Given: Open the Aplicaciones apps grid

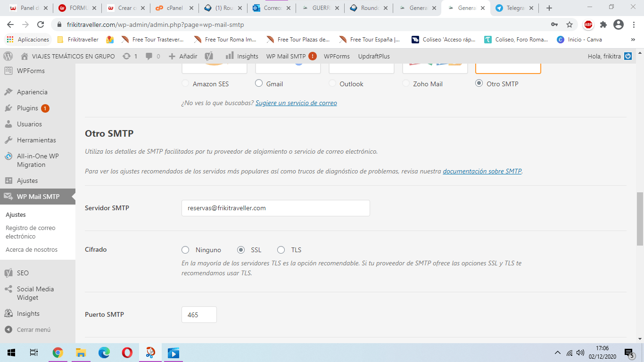Looking at the screenshot, I should [x=28, y=40].
